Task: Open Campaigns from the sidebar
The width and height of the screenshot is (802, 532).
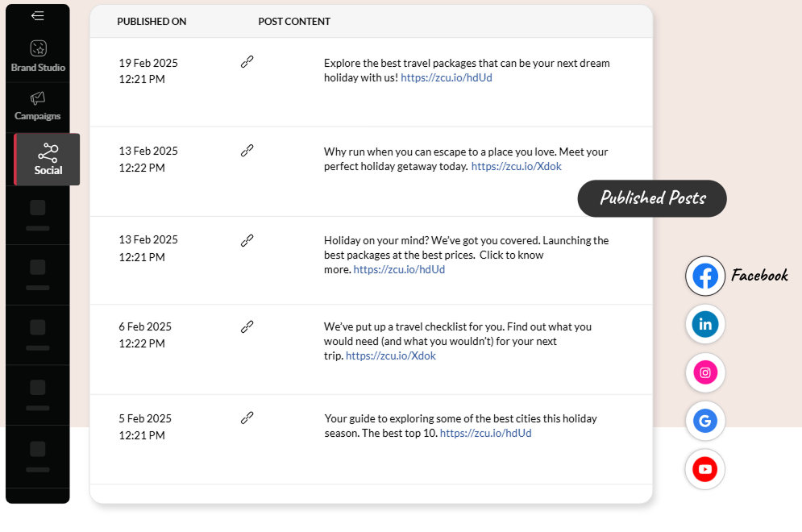Action: coord(38,106)
